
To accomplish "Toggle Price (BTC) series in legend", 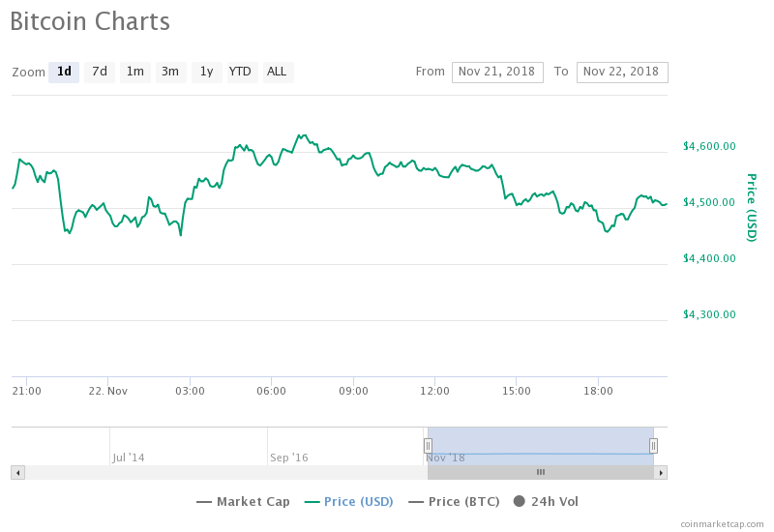I will pos(454,502).
